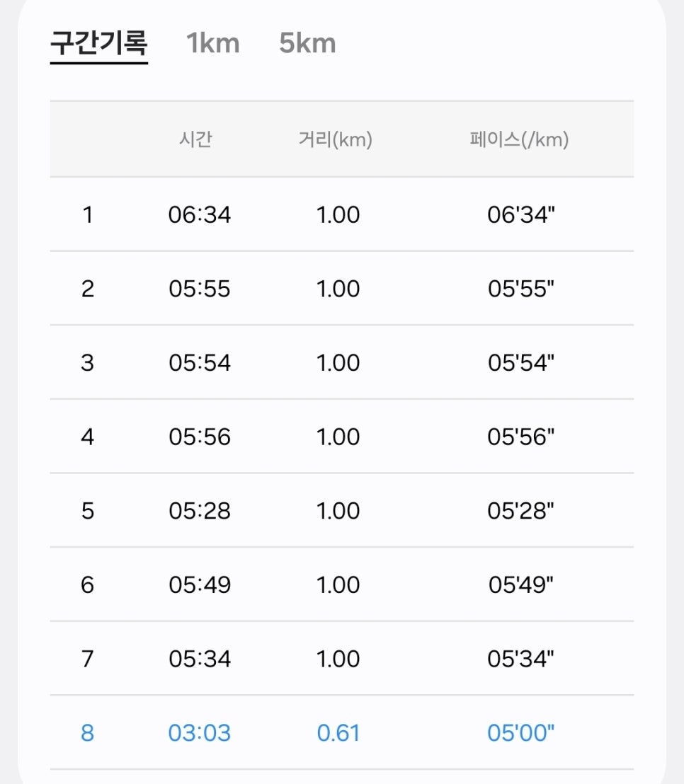The width and height of the screenshot is (684, 784).
Task: Tap lap 1 time 06:34
Action: point(199,214)
